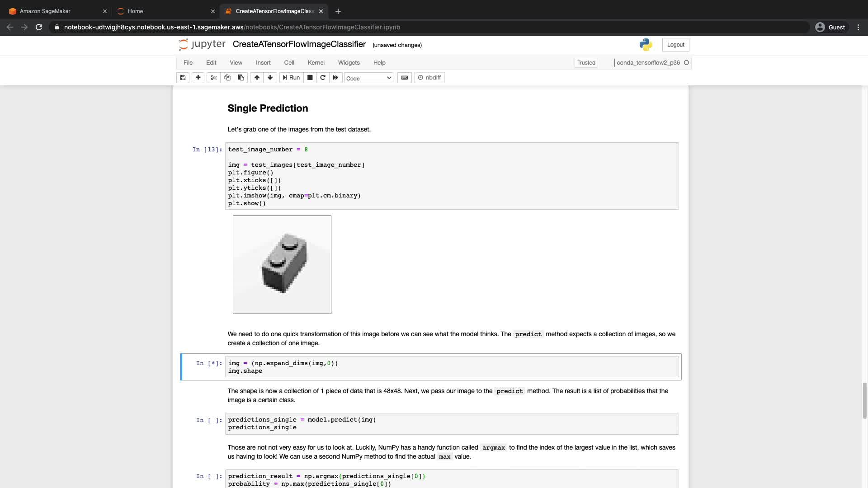The height and width of the screenshot is (488, 868).
Task: Click the nbdiff button
Action: 429,78
